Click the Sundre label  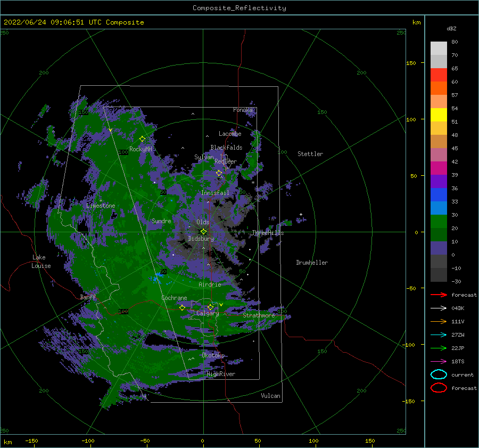161,221
